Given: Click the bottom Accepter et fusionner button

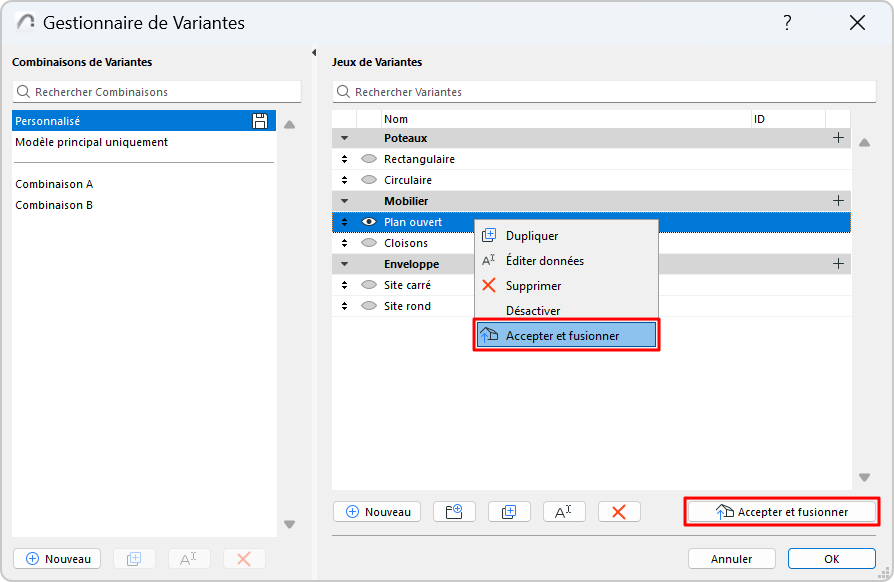Looking at the screenshot, I should coord(782,512).
